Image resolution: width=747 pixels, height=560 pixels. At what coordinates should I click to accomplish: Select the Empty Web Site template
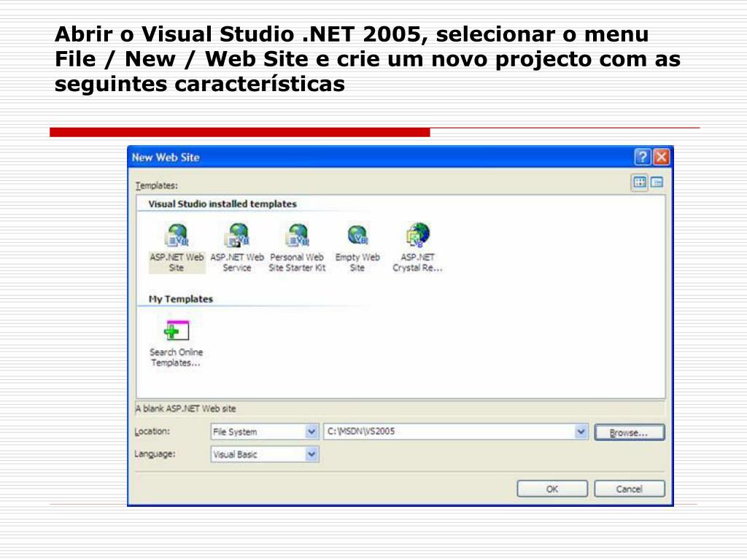pos(357,248)
